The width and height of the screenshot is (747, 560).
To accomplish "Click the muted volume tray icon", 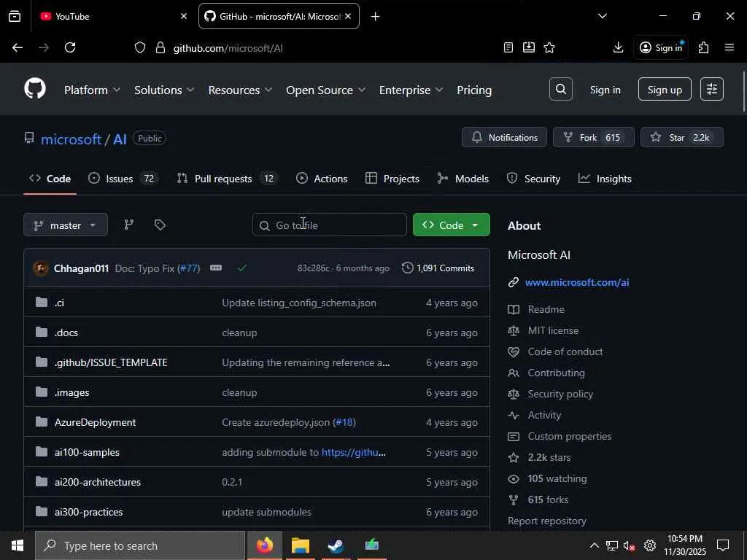I will (x=630, y=545).
